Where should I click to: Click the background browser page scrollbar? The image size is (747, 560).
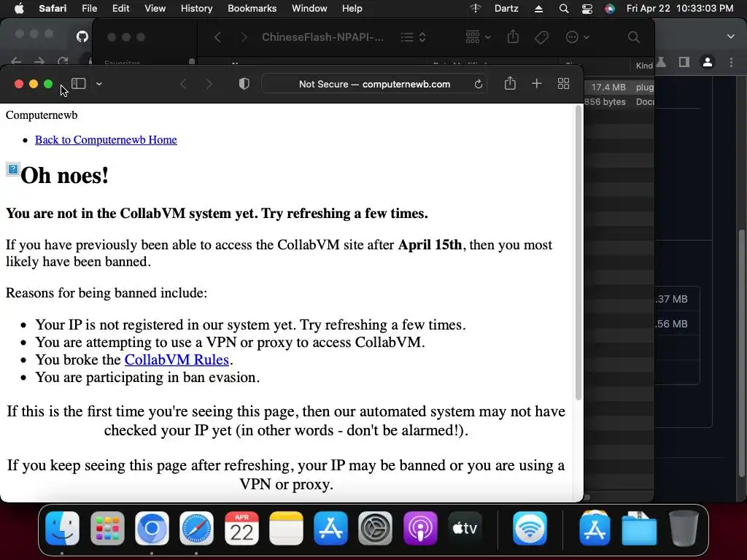[x=742, y=352]
